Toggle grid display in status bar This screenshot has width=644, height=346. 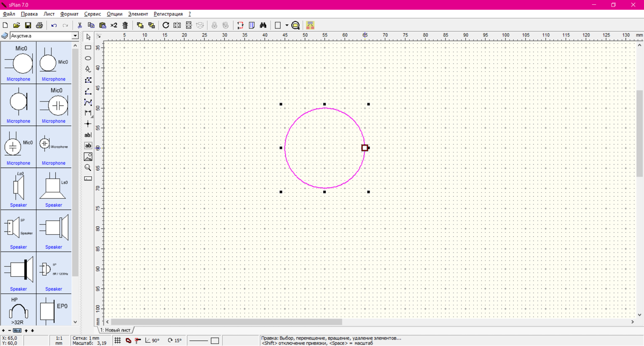[118, 341]
